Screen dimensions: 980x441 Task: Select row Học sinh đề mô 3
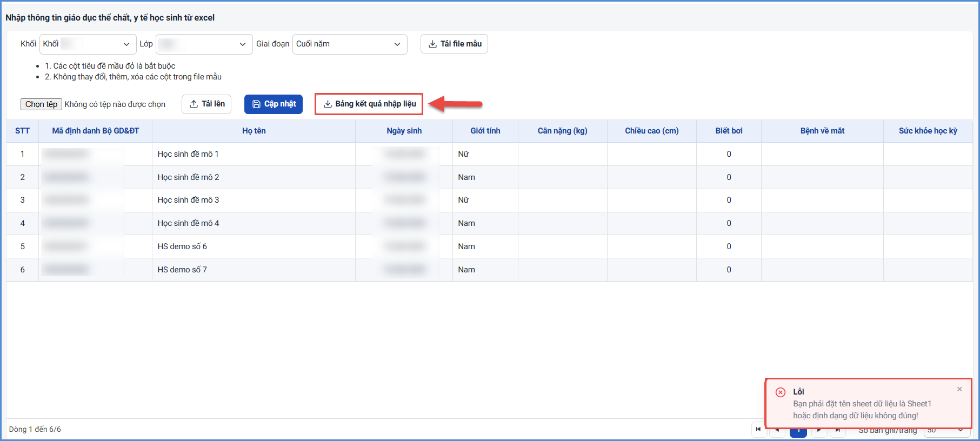click(489, 200)
